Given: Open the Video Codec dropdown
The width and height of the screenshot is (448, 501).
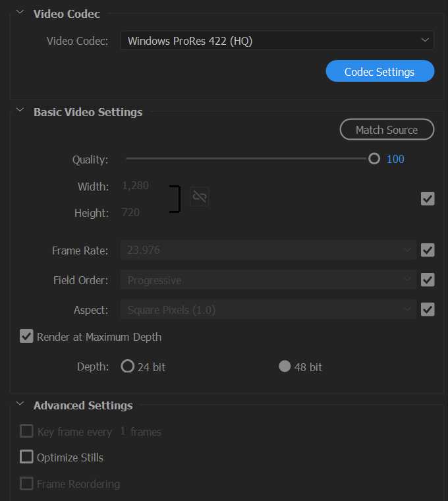Looking at the screenshot, I should coord(277,41).
